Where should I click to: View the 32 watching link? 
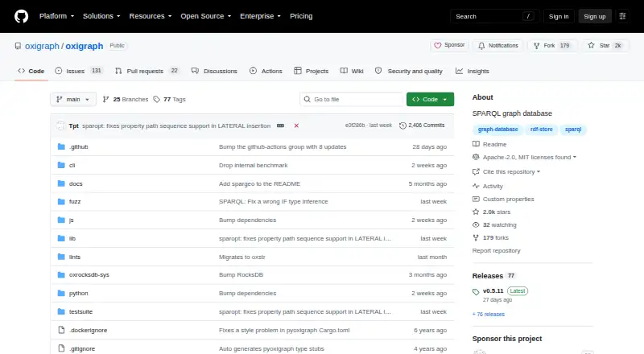[x=494, y=224]
